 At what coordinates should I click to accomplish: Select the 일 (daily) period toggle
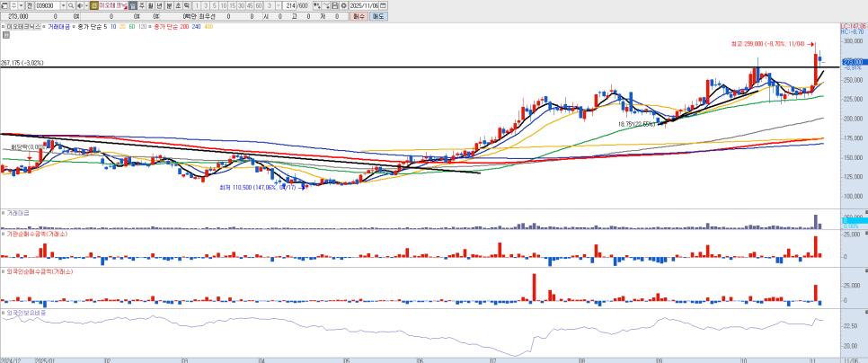pos(133,5)
